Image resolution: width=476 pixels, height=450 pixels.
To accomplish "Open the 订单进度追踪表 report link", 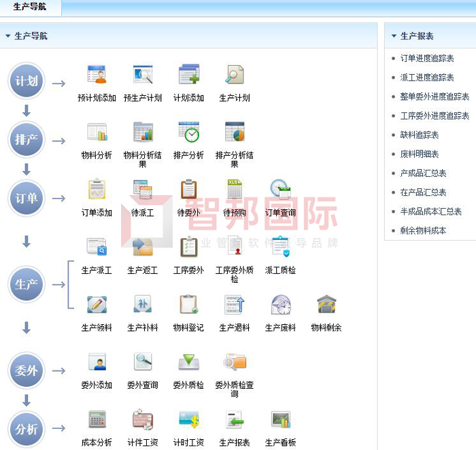I will (427, 58).
